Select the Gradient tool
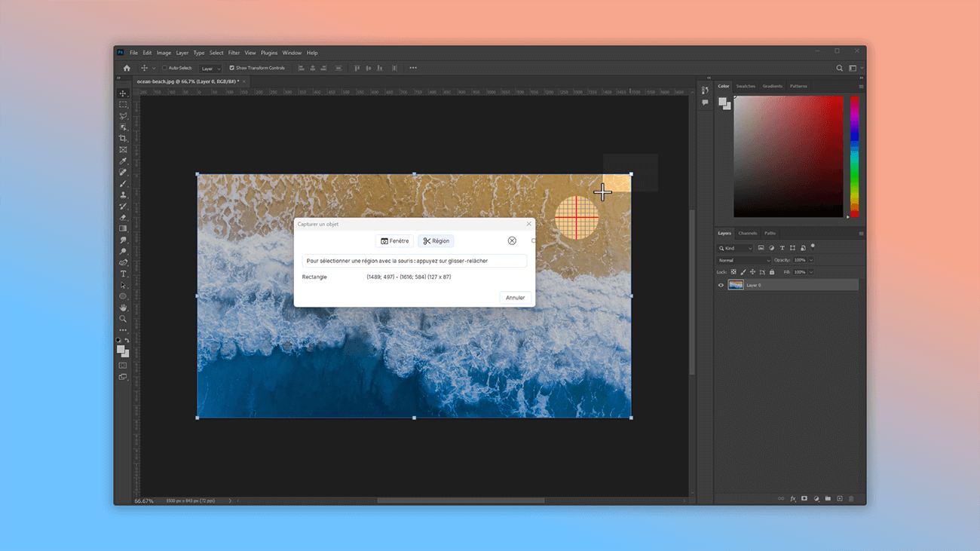 pos(123,228)
